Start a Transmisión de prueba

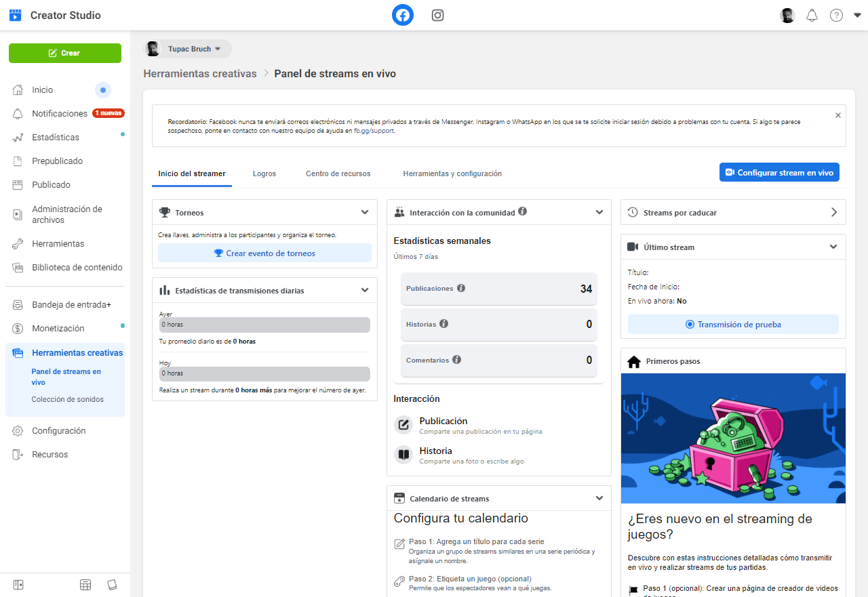[733, 324]
